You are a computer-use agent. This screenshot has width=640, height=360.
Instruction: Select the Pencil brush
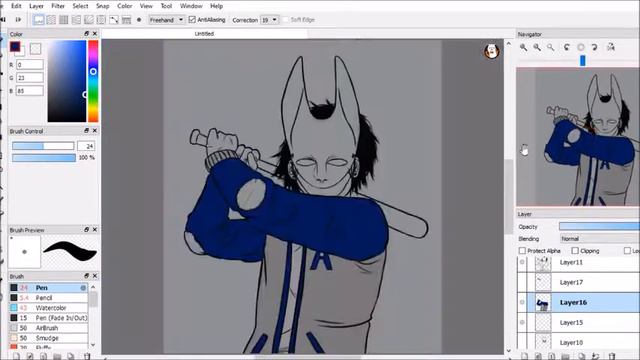pos(48,298)
